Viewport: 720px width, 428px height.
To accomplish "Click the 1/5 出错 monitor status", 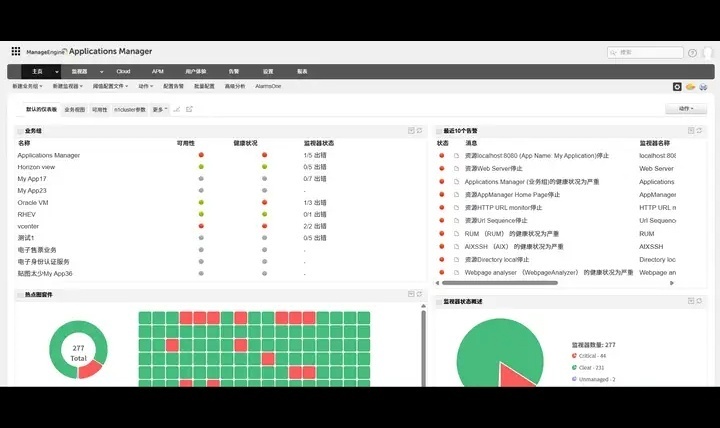I will pos(315,155).
